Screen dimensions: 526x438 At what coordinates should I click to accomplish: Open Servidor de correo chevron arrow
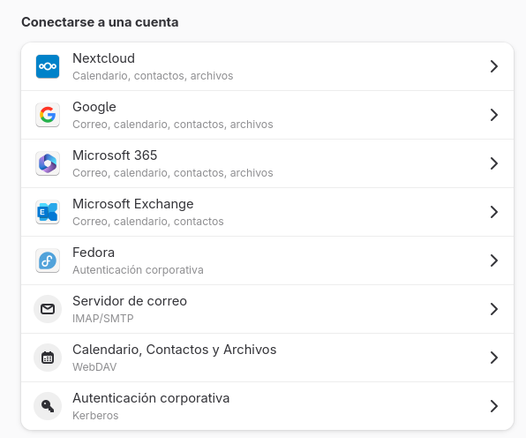point(494,309)
